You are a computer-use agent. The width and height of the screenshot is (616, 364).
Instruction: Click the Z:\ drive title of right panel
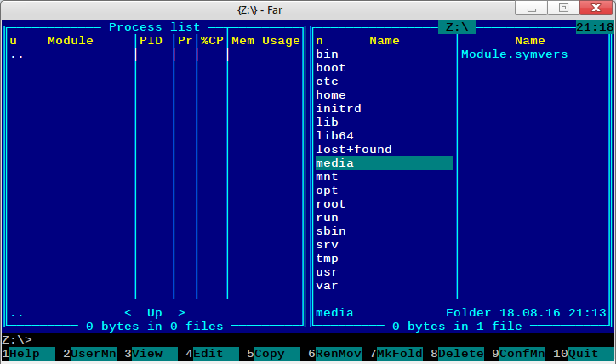[x=457, y=27]
